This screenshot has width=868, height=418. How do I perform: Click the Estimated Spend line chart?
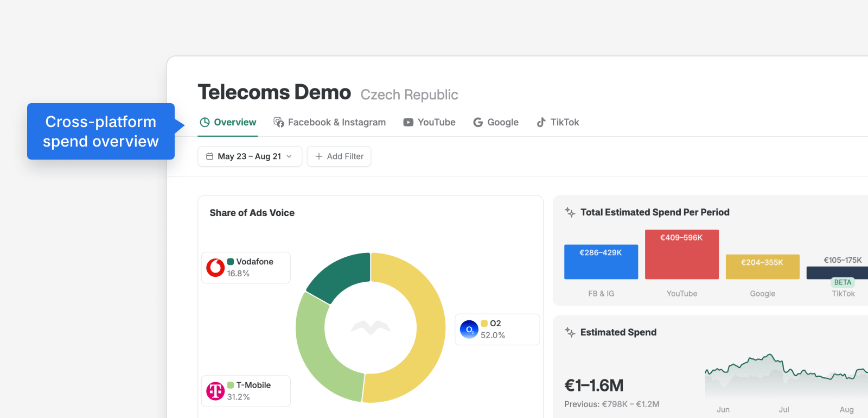coord(787,377)
